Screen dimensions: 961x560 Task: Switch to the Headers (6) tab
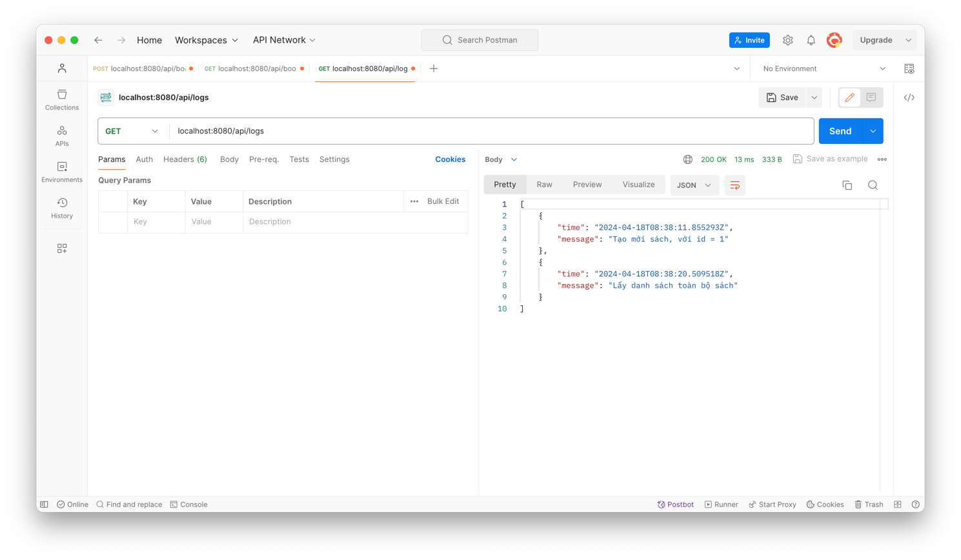(185, 159)
